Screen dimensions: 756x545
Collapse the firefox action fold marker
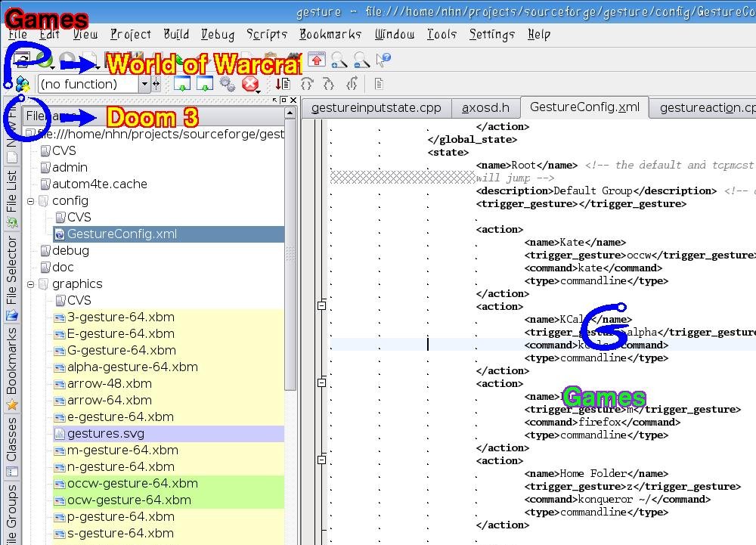point(321,382)
